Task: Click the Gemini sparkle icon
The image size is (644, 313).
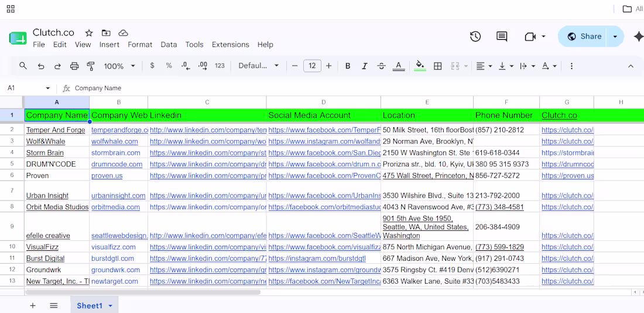Action: click(638, 36)
